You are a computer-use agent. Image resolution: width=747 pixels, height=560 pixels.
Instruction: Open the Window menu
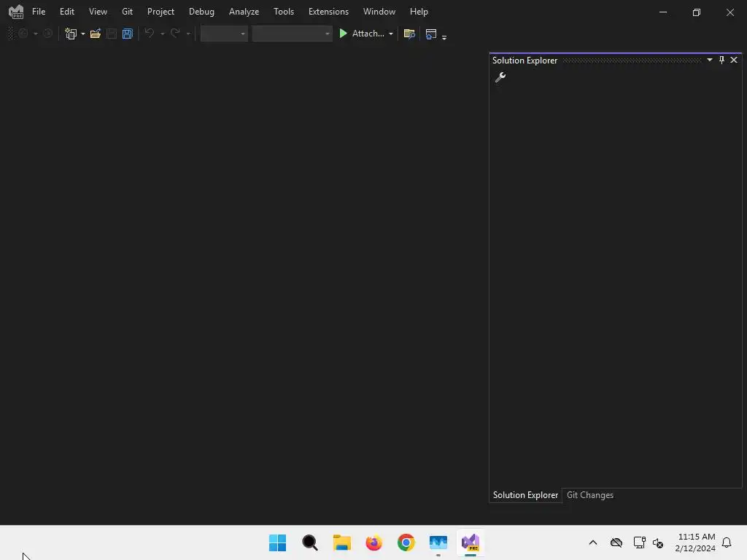click(x=379, y=12)
